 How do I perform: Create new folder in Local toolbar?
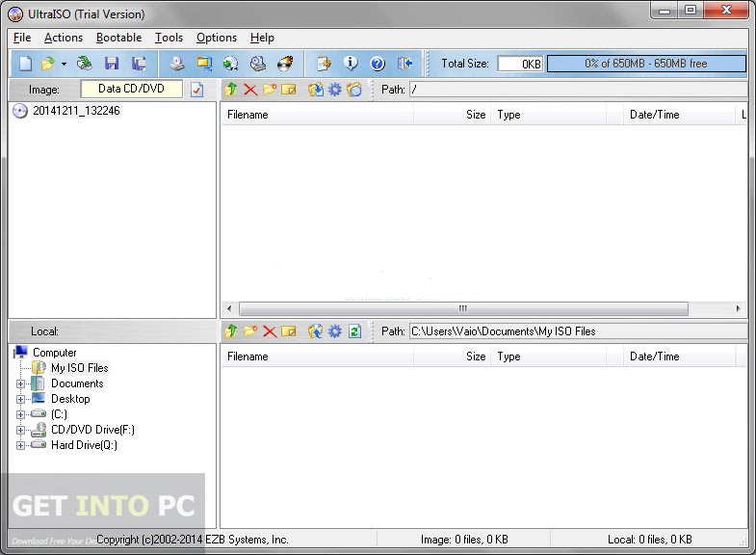[250, 331]
